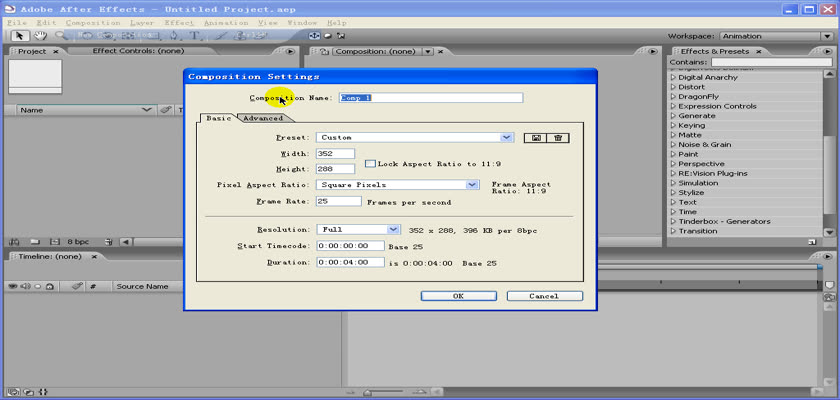Switch to the Basic tab
Image resolution: width=840 pixels, height=400 pixels.
coord(219,118)
